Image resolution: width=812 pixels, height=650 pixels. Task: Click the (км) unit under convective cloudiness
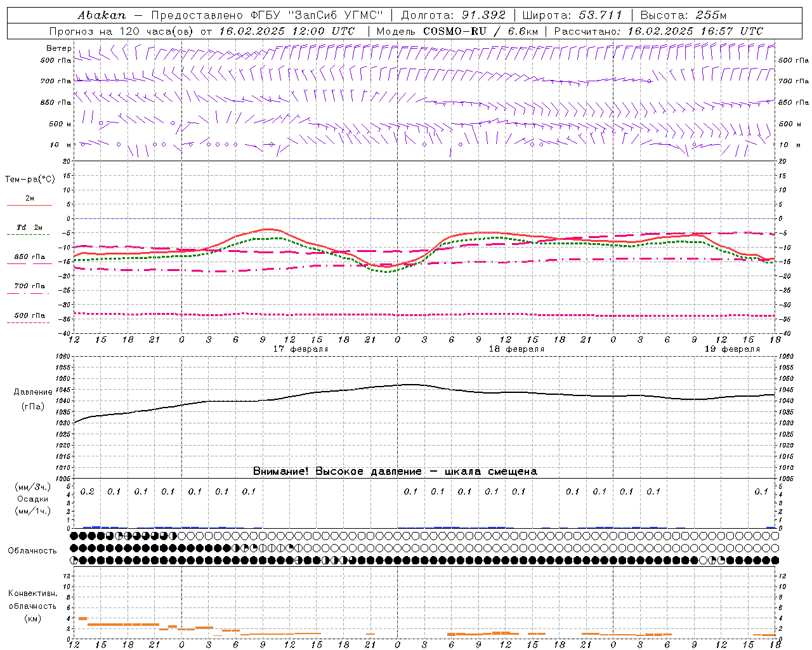tap(33, 618)
